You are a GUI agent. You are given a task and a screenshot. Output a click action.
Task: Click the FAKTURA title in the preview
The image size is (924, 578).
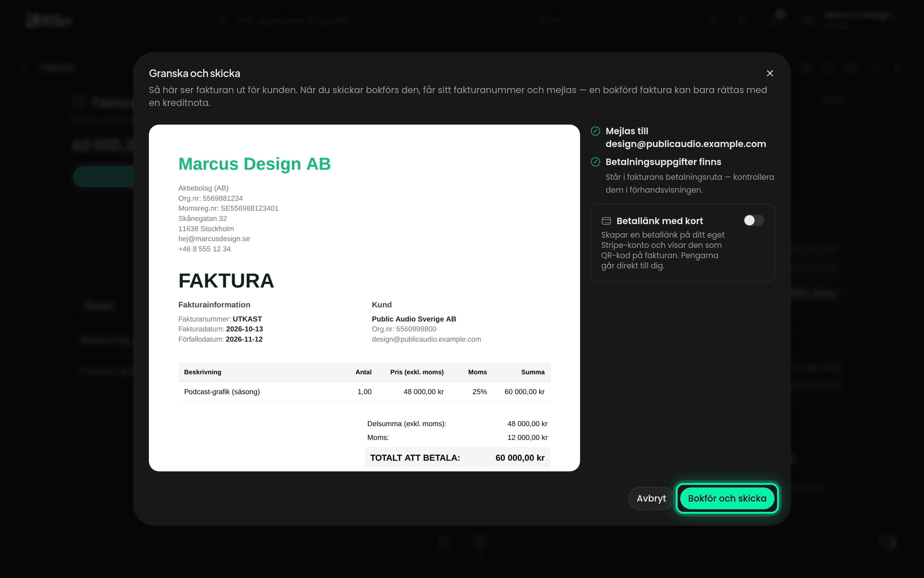tap(226, 281)
